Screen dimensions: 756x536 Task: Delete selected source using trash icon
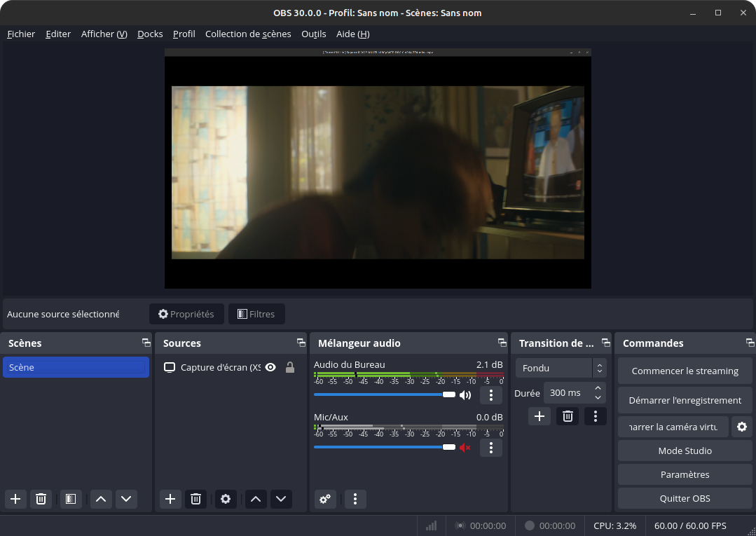(195, 499)
